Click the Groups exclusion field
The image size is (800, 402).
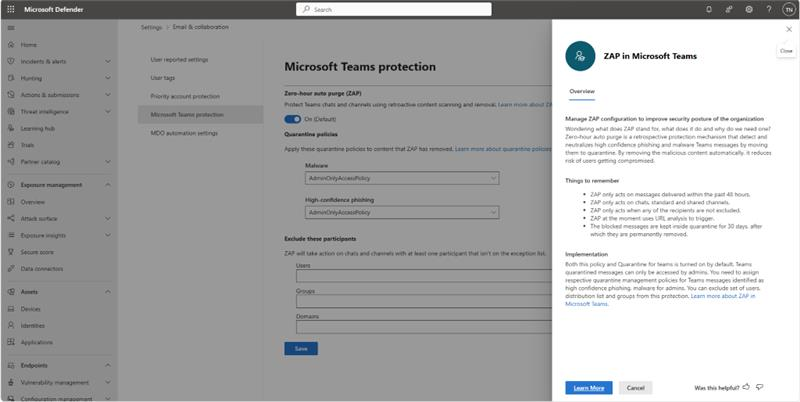[423, 301]
